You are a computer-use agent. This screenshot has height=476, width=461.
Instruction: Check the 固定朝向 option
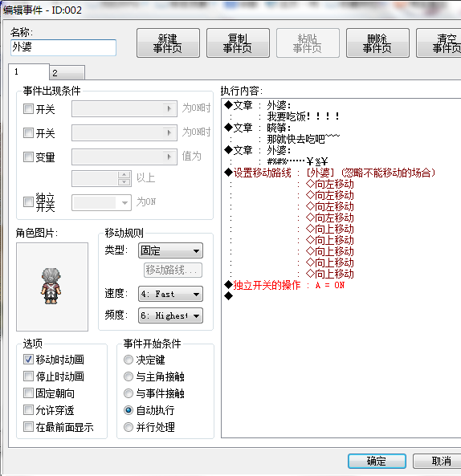click(28, 393)
